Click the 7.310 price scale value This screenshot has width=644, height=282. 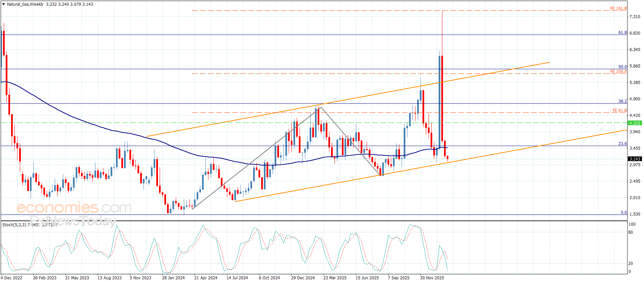[x=635, y=17]
